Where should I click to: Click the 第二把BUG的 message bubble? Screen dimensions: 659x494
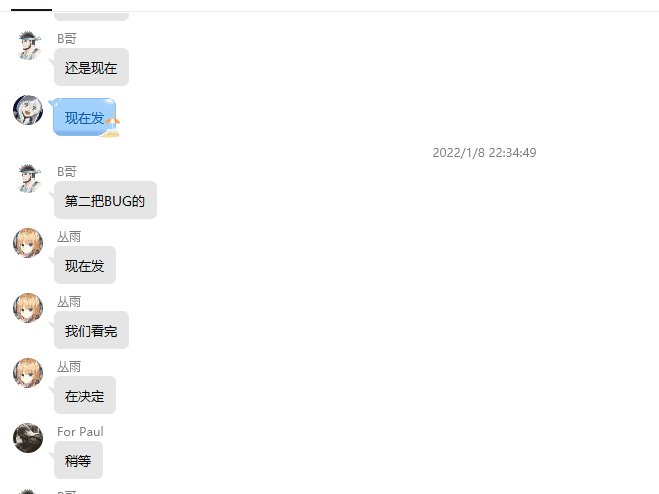105,200
